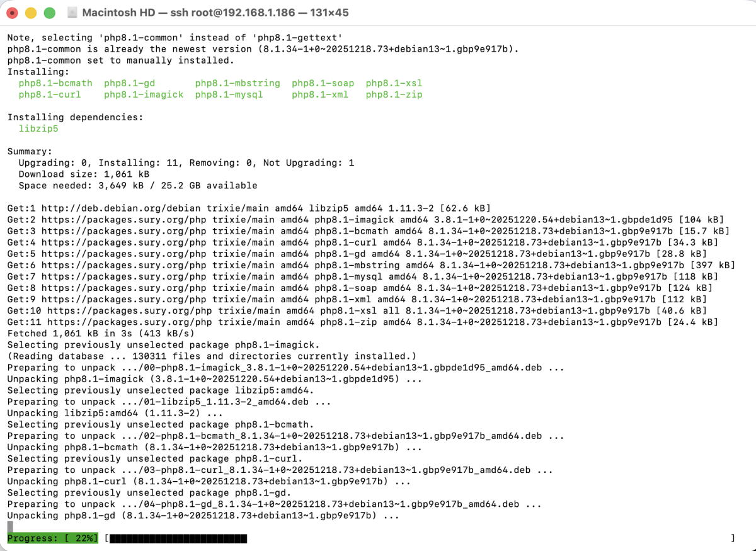This screenshot has height=551, width=756.
Task: Click the window title showing ssh root@192.168.1.186
Action: coord(215,13)
